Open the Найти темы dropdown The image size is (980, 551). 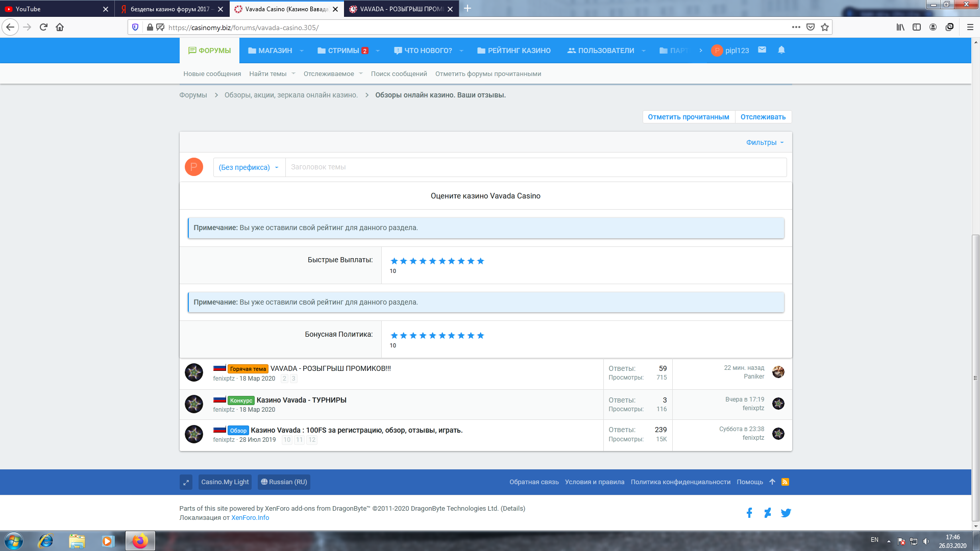(x=272, y=74)
